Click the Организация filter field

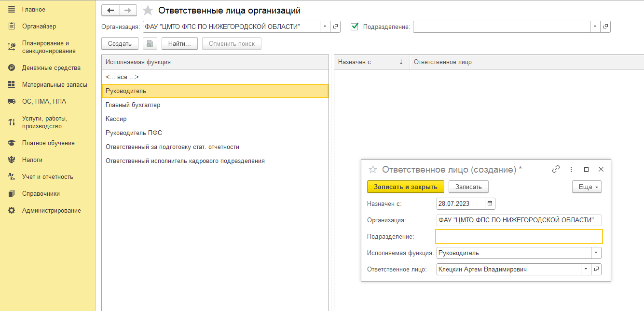click(231, 27)
